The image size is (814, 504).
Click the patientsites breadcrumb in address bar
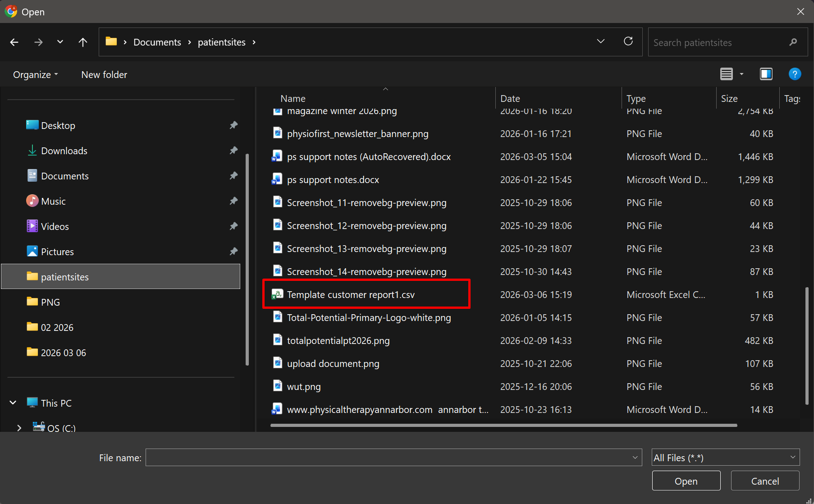[x=222, y=42]
